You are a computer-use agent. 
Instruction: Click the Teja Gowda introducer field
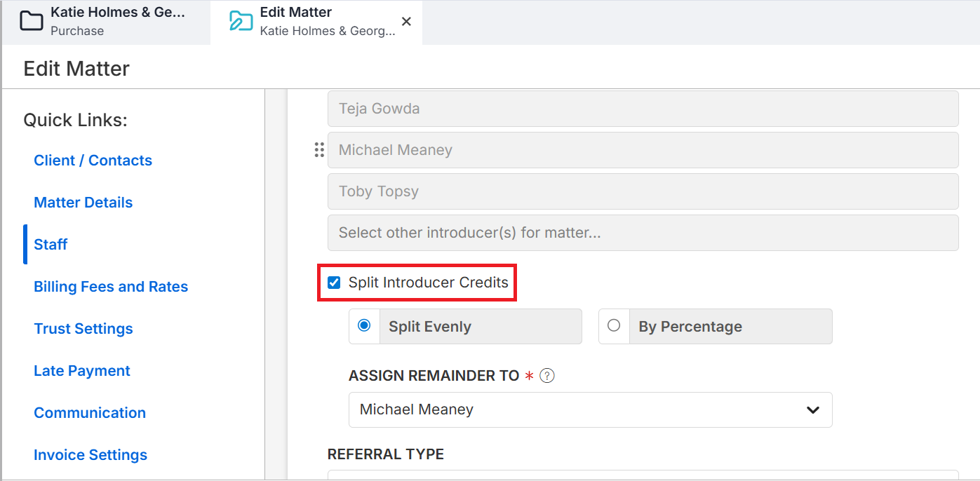click(x=642, y=109)
